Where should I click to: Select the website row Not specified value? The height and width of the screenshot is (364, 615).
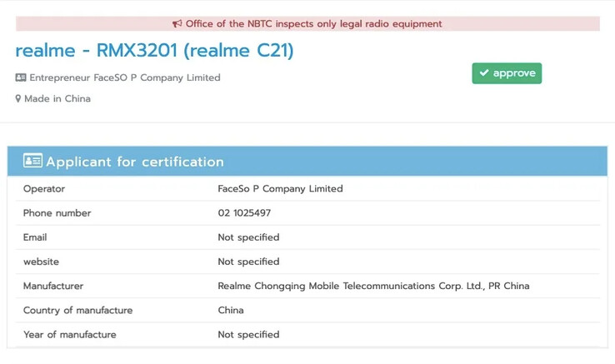[248, 262]
